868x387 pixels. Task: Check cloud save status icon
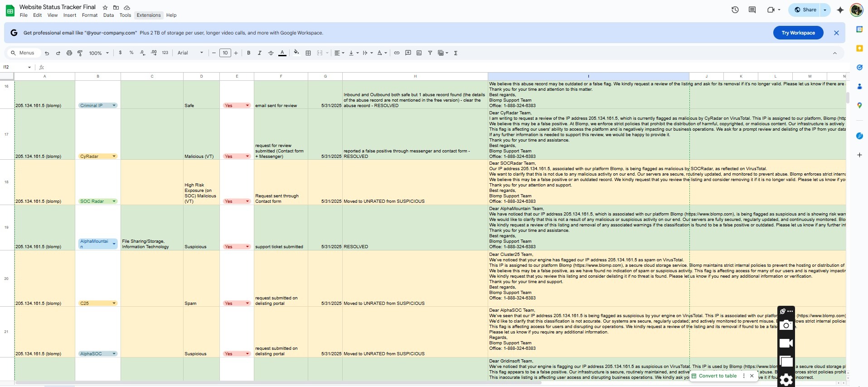127,8
